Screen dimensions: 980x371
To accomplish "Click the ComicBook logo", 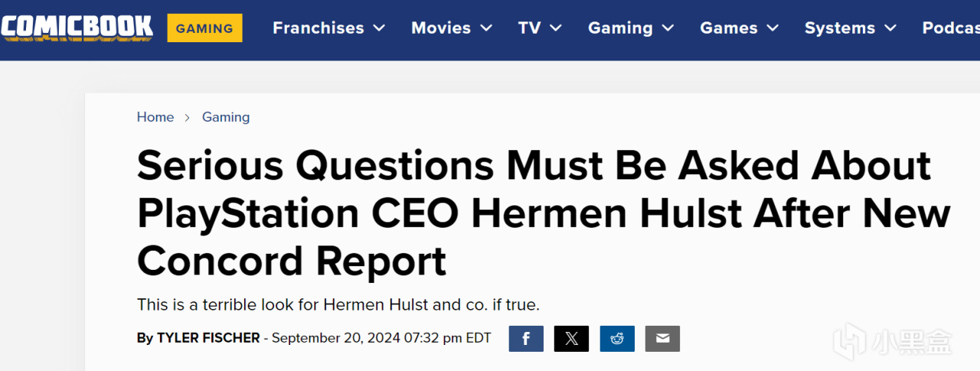I will pyautogui.click(x=77, y=28).
